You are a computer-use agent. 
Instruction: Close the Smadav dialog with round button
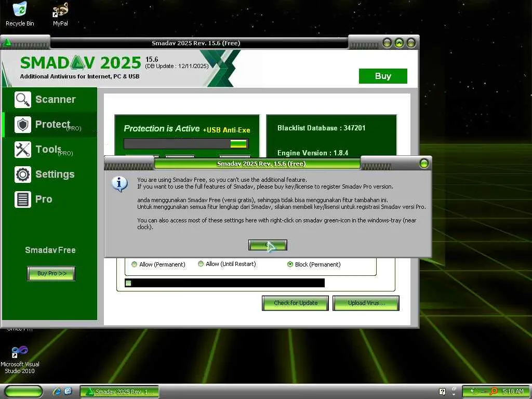[424, 164]
